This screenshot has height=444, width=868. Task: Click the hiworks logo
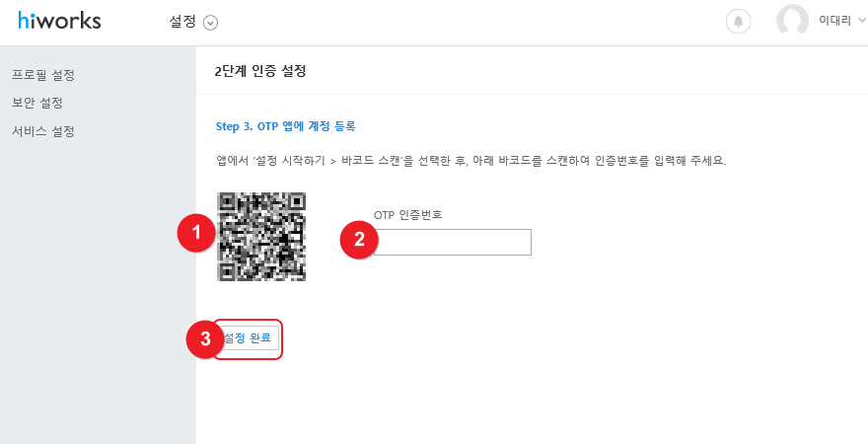pos(59,21)
